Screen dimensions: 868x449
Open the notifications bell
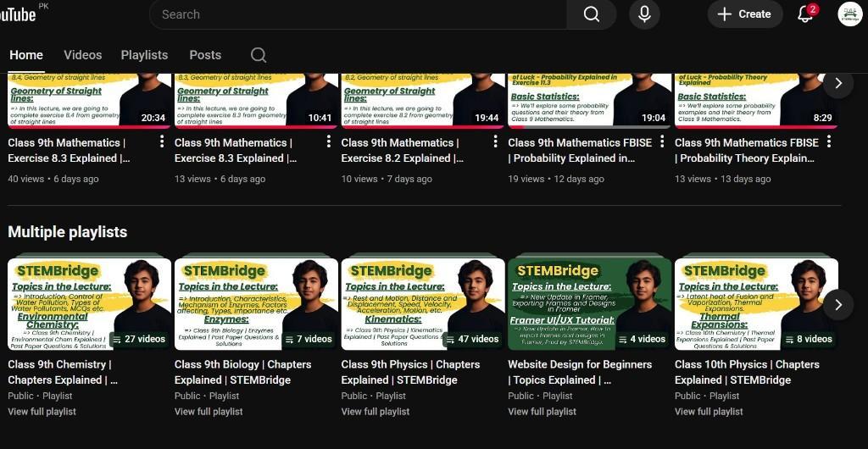[x=805, y=14]
